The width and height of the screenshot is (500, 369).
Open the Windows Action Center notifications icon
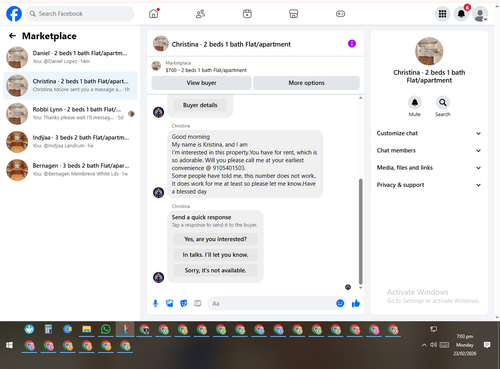coord(487,345)
